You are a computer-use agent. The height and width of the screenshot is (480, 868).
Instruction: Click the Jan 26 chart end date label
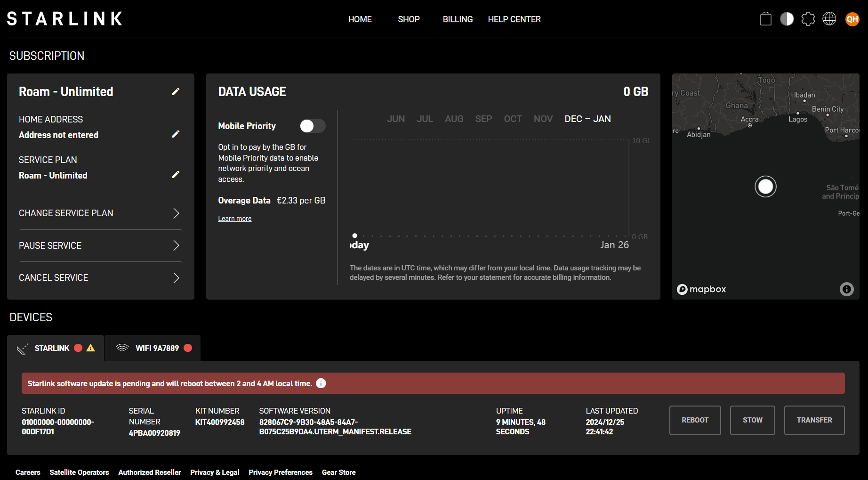[614, 245]
